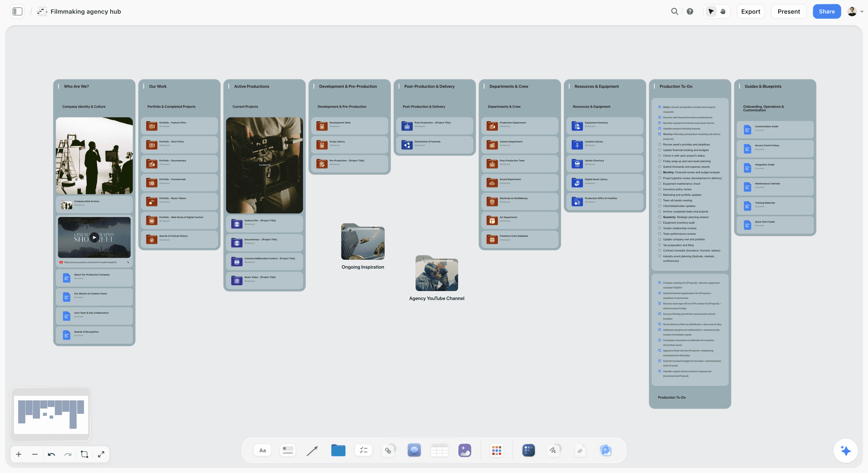Uncheck 'Update project tracking boards' item

click(659, 128)
